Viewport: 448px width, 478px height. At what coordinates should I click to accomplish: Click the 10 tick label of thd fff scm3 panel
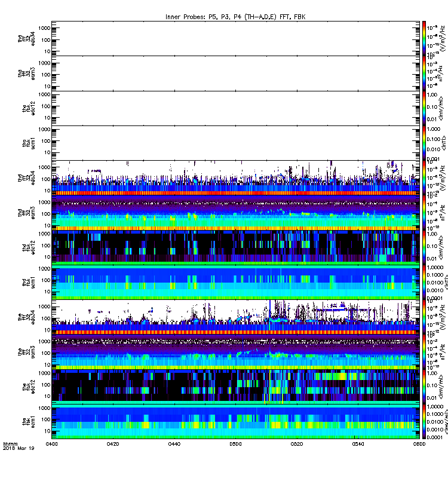pyautogui.click(x=47, y=226)
